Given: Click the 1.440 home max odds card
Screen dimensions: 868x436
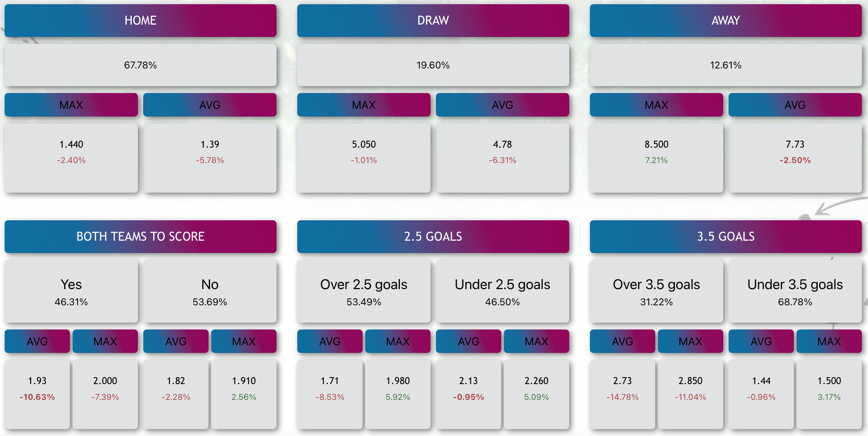Looking at the screenshot, I should click(x=71, y=158).
